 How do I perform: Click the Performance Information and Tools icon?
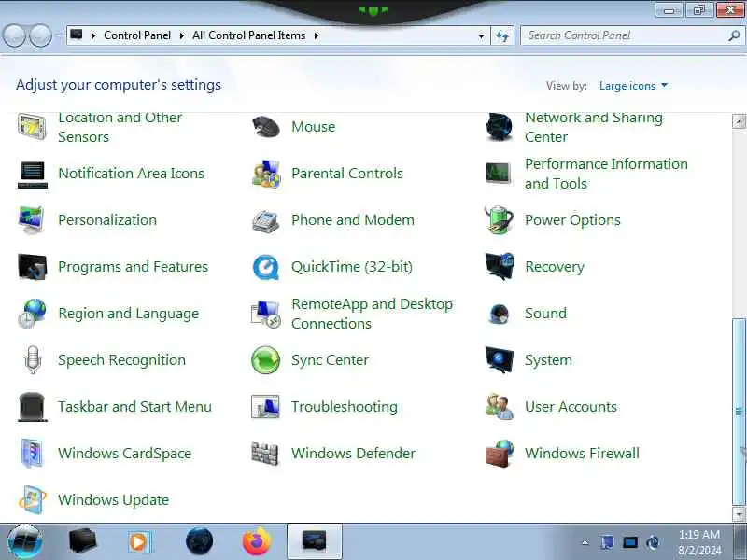coord(499,173)
